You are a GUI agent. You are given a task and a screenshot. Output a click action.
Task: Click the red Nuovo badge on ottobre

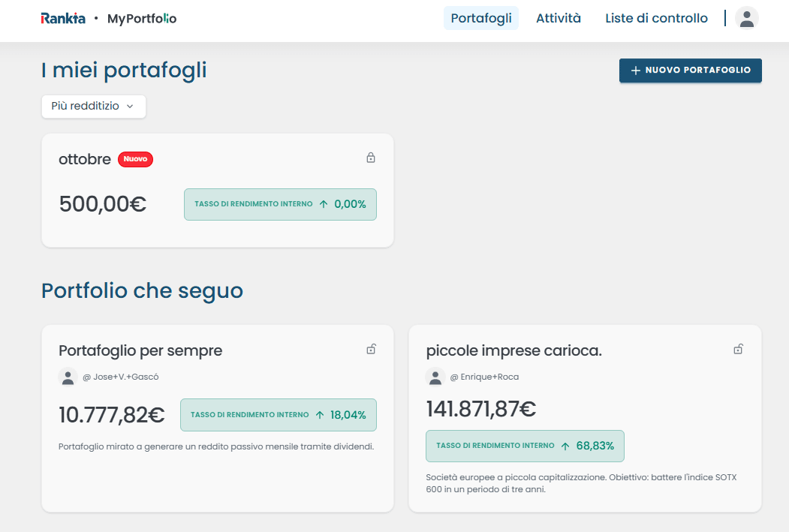(135, 159)
